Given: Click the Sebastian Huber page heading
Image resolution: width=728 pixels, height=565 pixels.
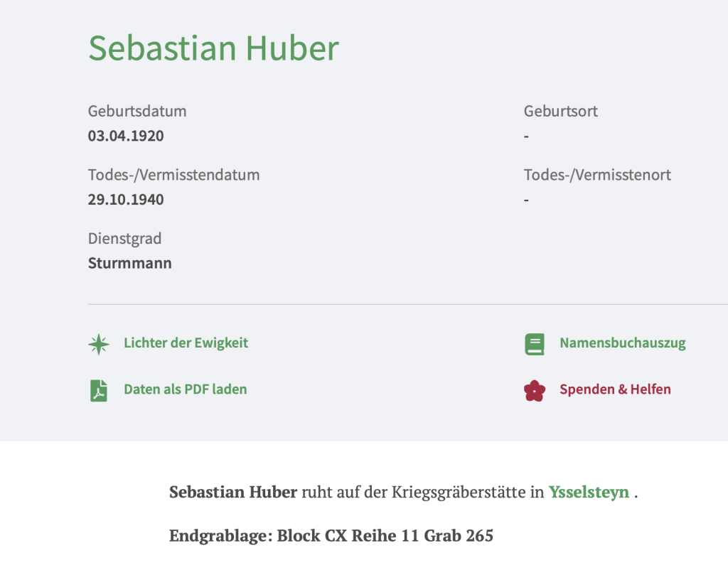Looking at the screenshot, I should tap(213, 48).
